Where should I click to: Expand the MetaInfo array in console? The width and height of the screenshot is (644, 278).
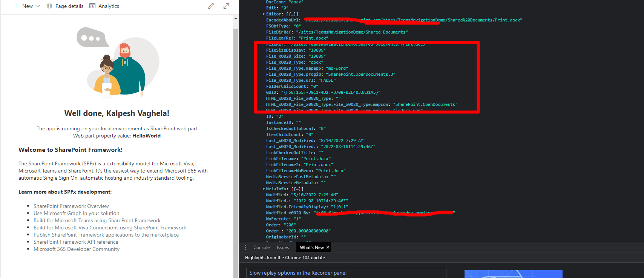coord(264,189)
